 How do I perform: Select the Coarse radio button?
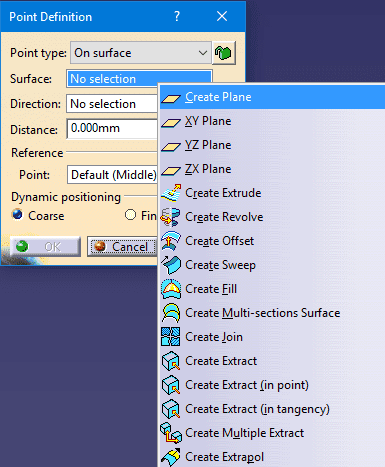18,215
